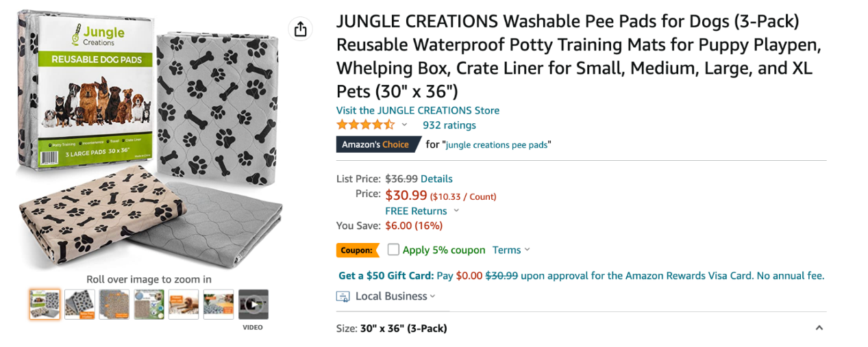Select the third product thumbnail
868x347 pixels.
click(x=114, y=305)
